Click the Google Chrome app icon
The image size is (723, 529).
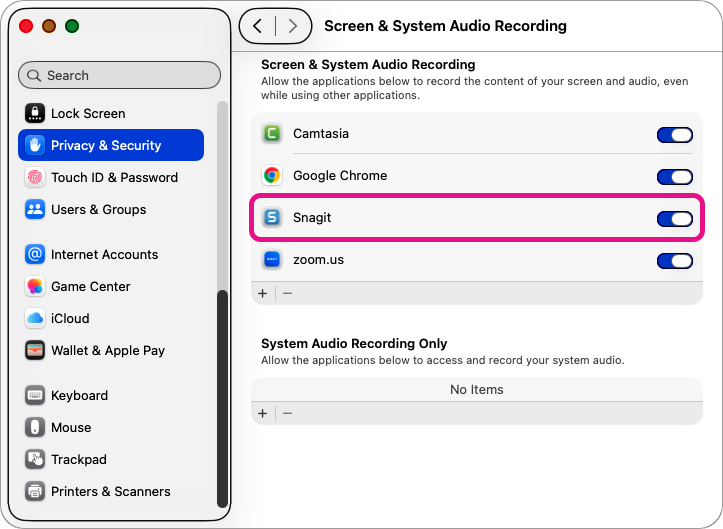click(x=272, y=176)
